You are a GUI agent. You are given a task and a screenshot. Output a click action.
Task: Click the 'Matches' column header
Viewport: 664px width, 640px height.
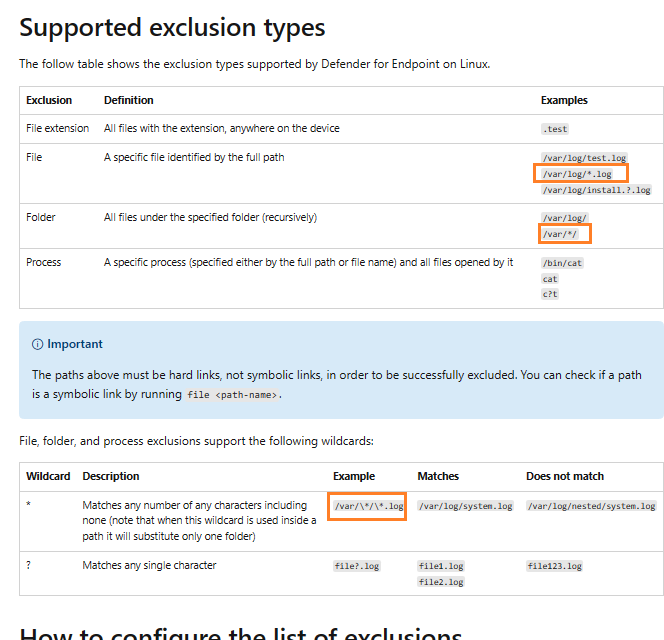coord(438,477)
